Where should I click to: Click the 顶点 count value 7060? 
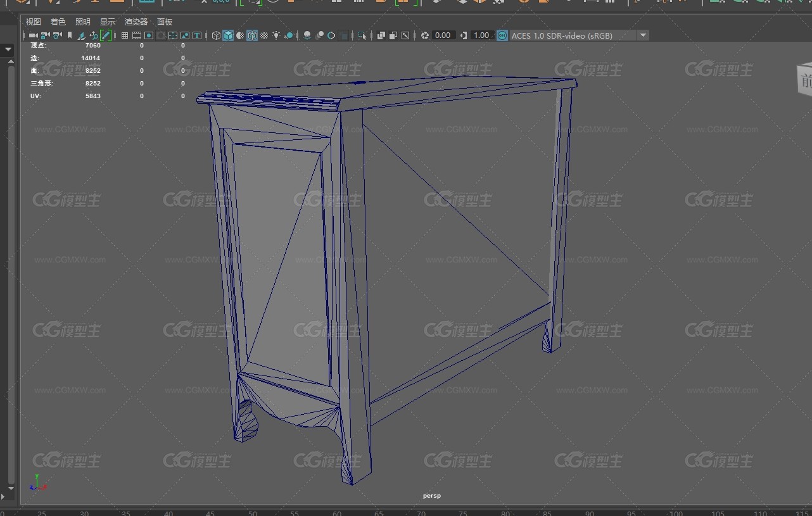[93, 46]
